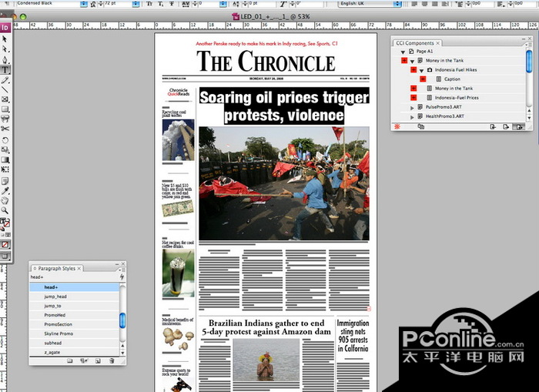This screenshot has width=539, height=392.
Task: Click the font size stepper arrows
Action: tap(101, 4)
